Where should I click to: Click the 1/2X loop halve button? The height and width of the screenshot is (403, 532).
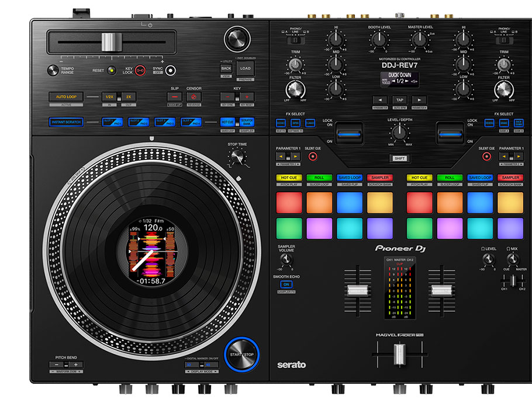[x=109, y=97]
